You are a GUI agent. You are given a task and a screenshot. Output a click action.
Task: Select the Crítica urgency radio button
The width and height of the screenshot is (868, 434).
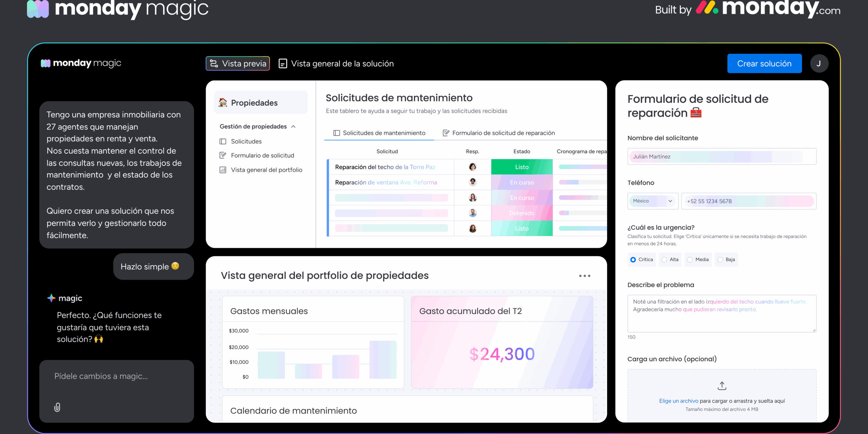point(633,260)
